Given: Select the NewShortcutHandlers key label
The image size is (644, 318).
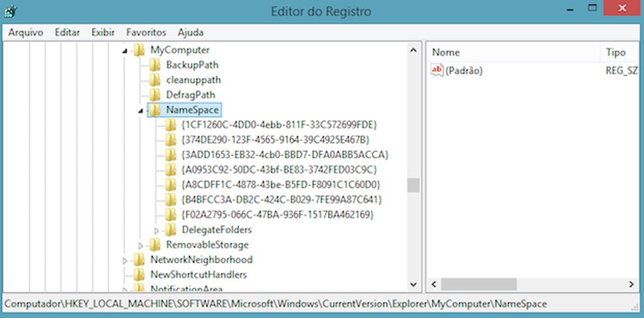Looking at the screenshot, I should [x=198, y=274].
